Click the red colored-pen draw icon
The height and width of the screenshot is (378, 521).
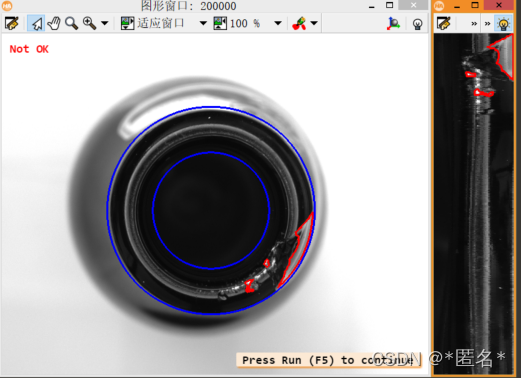click(299, 23)
